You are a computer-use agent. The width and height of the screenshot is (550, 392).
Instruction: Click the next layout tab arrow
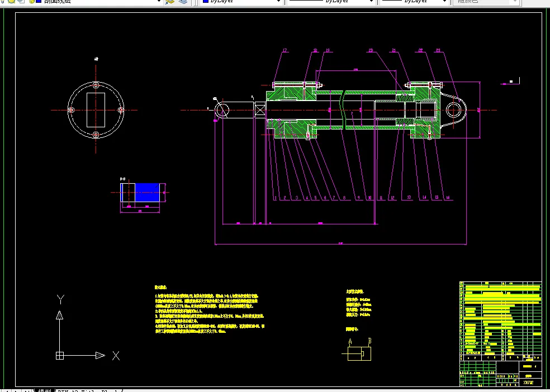pyautogui.click(x=17, y=390)
